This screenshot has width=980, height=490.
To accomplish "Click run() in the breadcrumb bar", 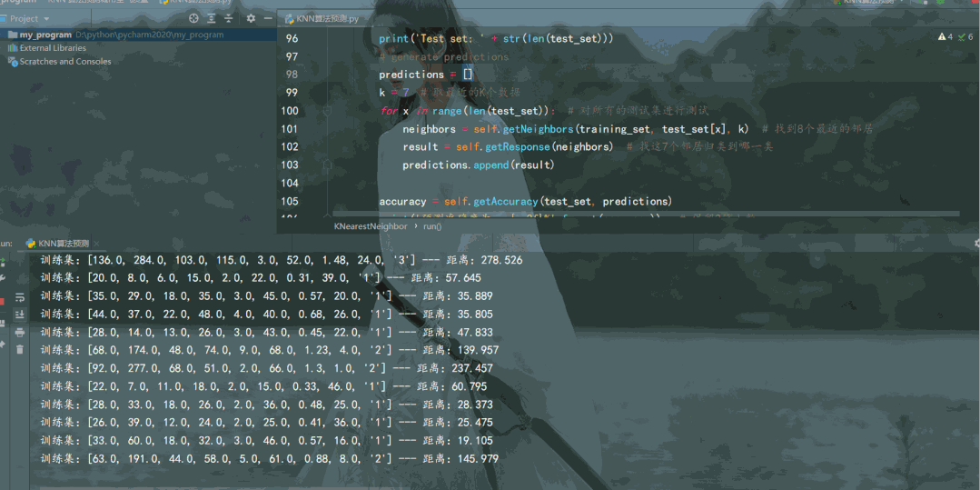I will (x=432, y=226).
